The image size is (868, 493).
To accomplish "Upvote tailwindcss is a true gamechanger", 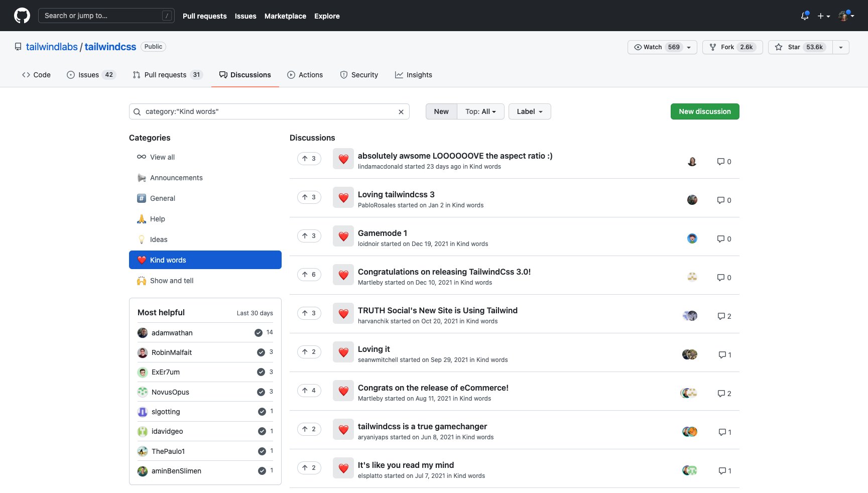I will click(x=309, y=429).
